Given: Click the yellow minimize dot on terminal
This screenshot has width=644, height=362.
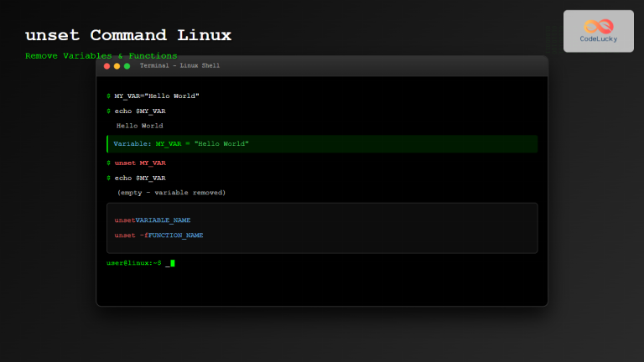Looking at the screenshot, I should tap(117, 66).
